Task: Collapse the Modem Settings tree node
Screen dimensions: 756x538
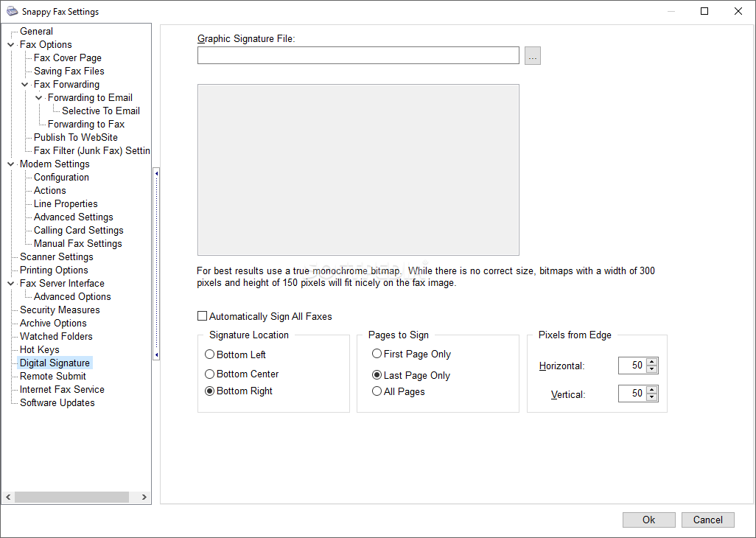Action: tap(10, 164)
